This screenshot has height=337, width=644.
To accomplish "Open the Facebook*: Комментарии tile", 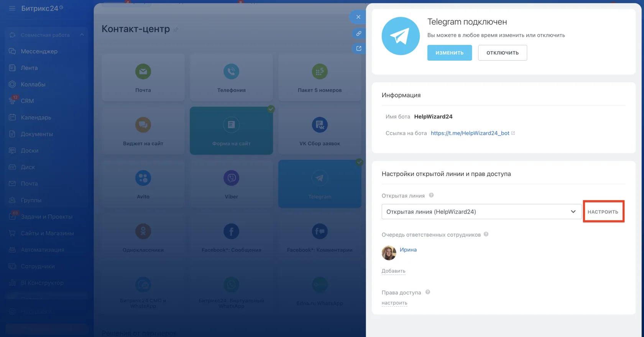I will pos(320,237).
